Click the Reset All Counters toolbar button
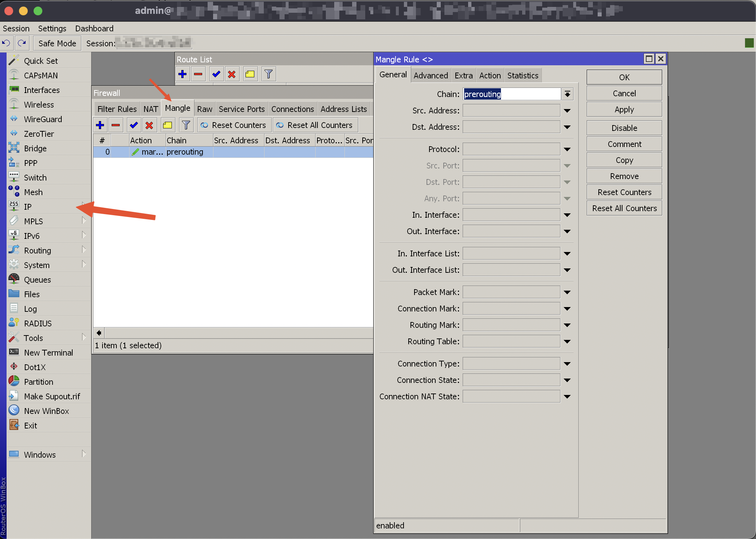 [x=315, y=125]
